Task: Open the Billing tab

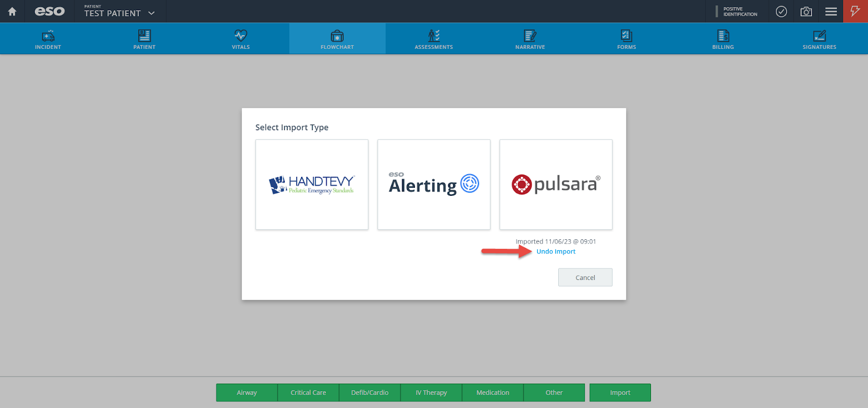Action: click(x=723, y=39)
